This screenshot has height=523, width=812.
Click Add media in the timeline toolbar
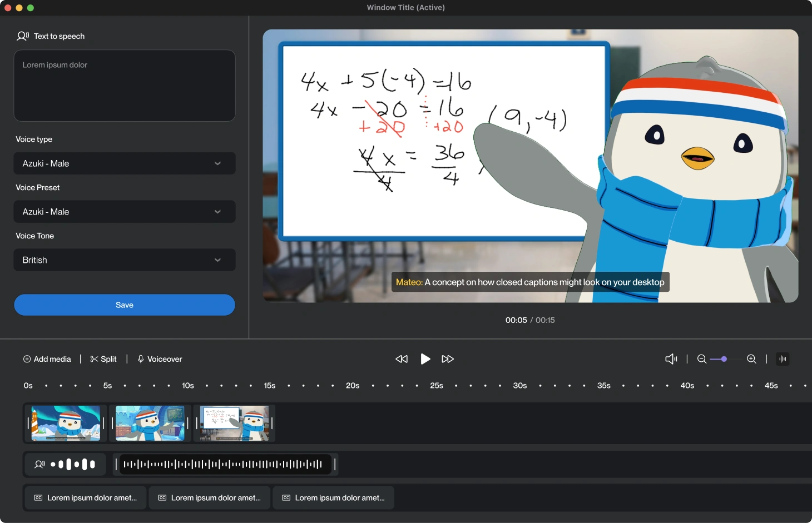47,359
